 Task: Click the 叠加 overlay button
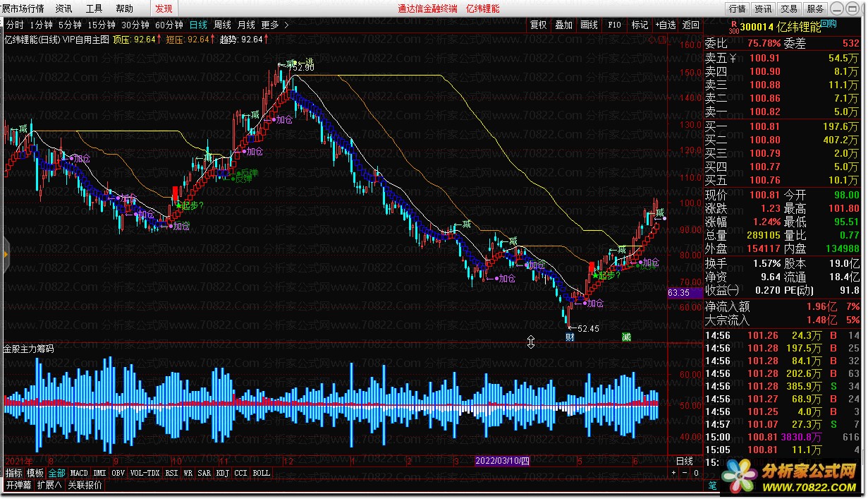[x=563, y=25]
